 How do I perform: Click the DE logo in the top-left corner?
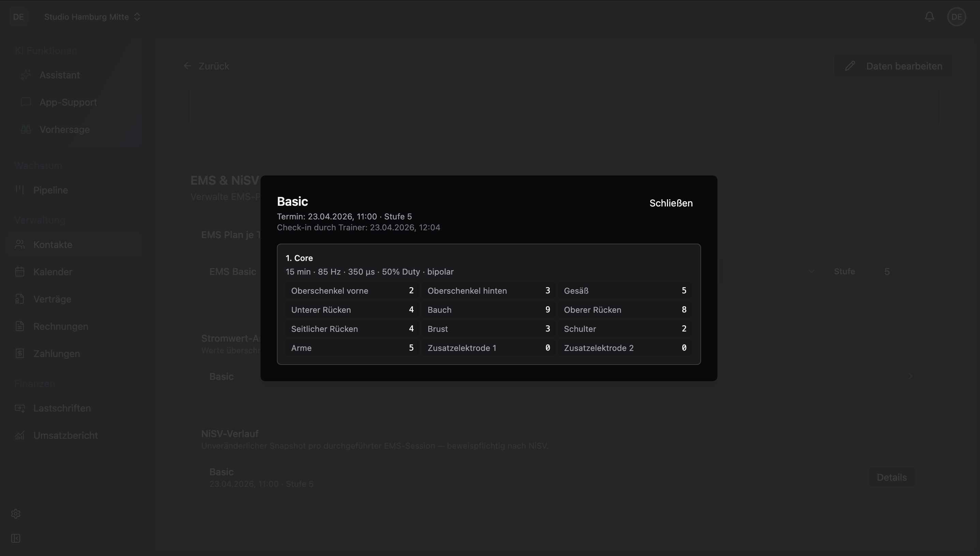(x=18, y=17)
